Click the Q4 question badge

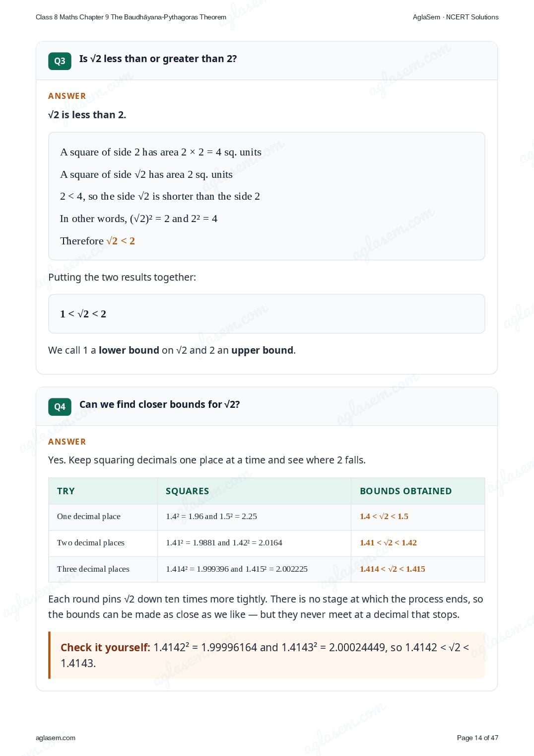60,407
